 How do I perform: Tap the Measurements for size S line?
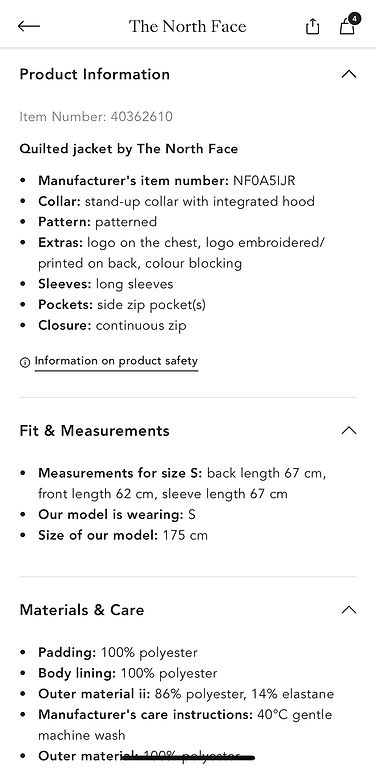182,483
